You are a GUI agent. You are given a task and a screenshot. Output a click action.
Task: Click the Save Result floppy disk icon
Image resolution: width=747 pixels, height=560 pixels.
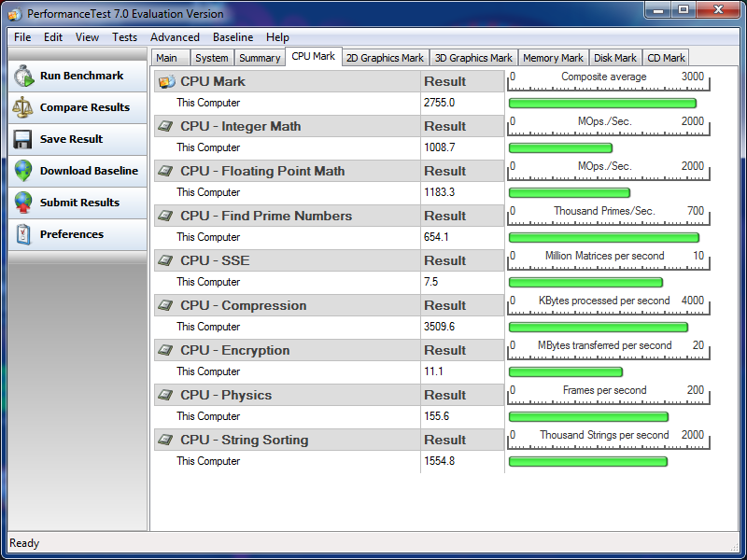[x=22, y=139]
